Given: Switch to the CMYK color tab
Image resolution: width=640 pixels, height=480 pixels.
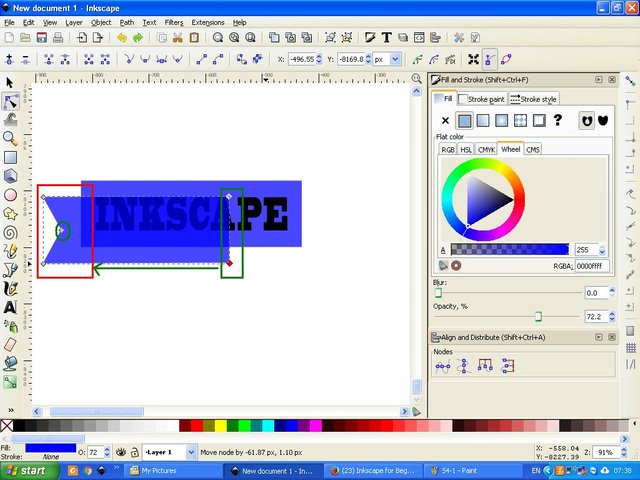Looking at the screenshot, I should pos(486,149).
